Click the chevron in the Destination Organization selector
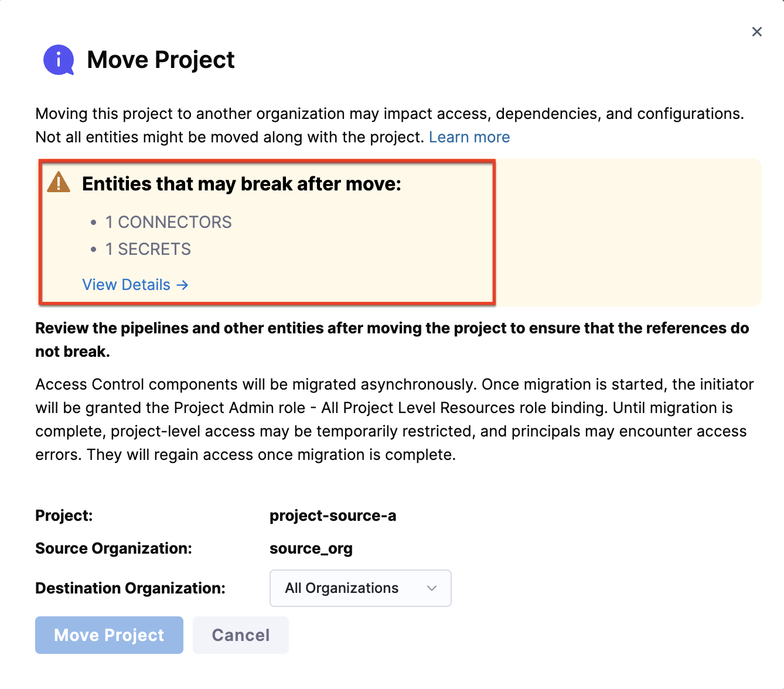Screen dimensions: 784x689 (x=432, y=588)
